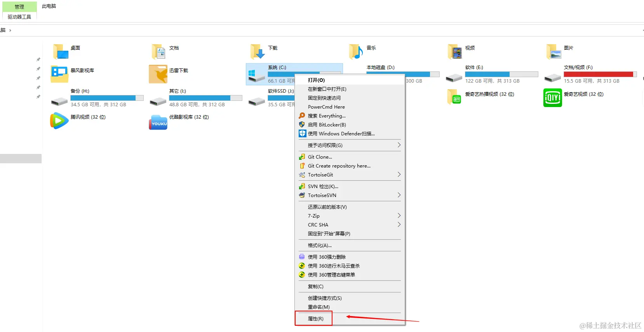644x332 pixels.
Task: Select the 其它 (I:) drive icon
Action: click(158, 102)
